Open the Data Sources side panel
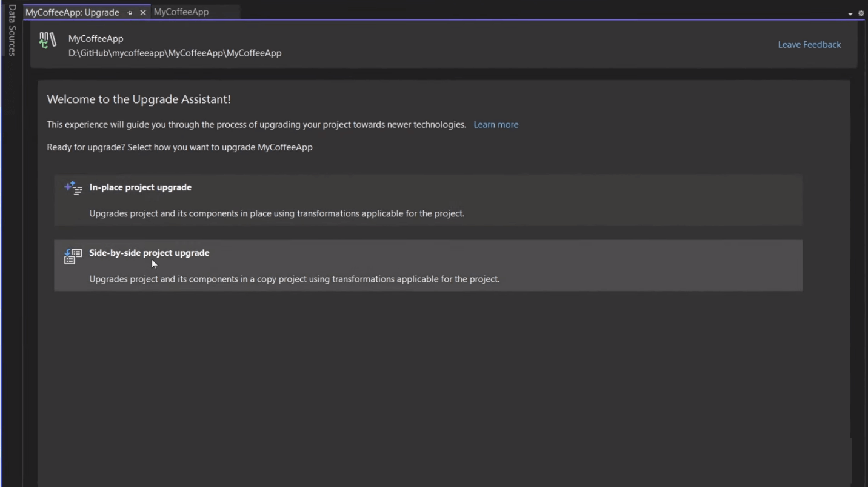The image size is (868, 488). pos(12,30)
